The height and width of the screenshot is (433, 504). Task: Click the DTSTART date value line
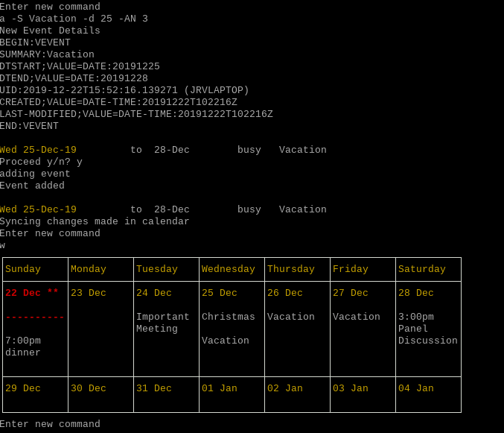(x=80, y=66)
